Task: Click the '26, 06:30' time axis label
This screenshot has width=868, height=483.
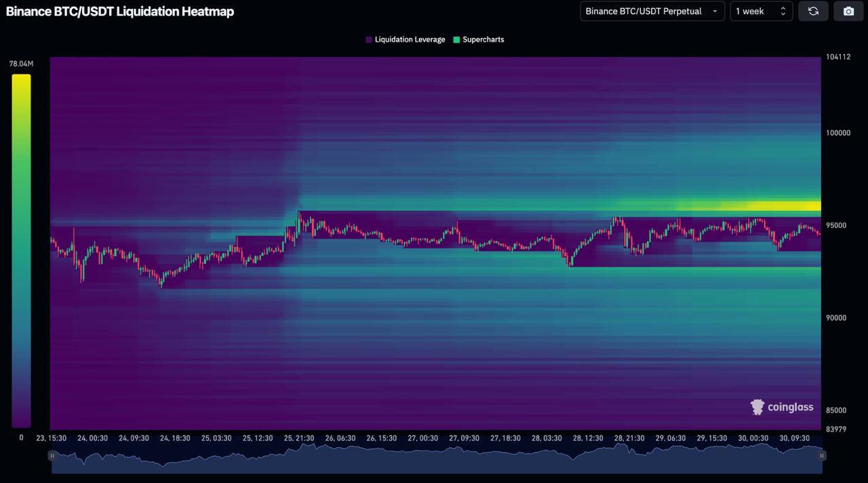Action: tap(340, 438)
